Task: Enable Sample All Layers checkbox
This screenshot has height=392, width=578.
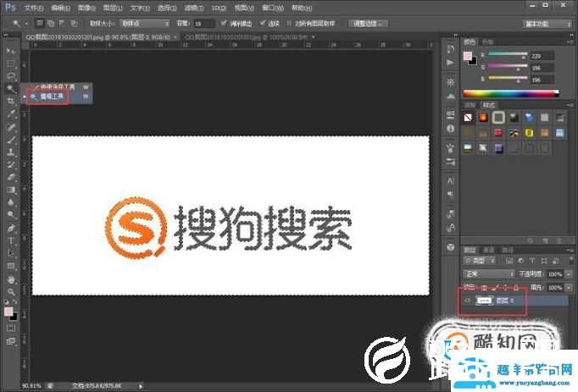Action: [289, 23]
